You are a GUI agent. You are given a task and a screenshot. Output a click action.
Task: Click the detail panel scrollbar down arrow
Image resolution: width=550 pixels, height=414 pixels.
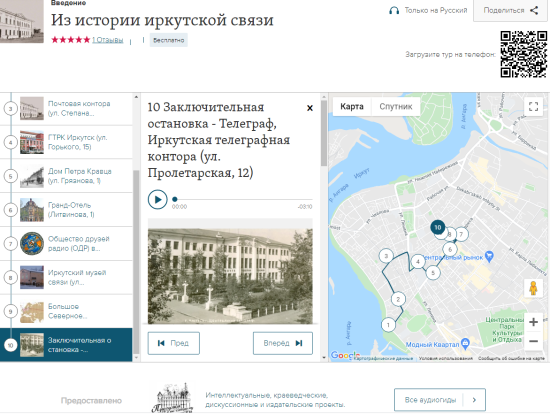click(x=324, y=358)
